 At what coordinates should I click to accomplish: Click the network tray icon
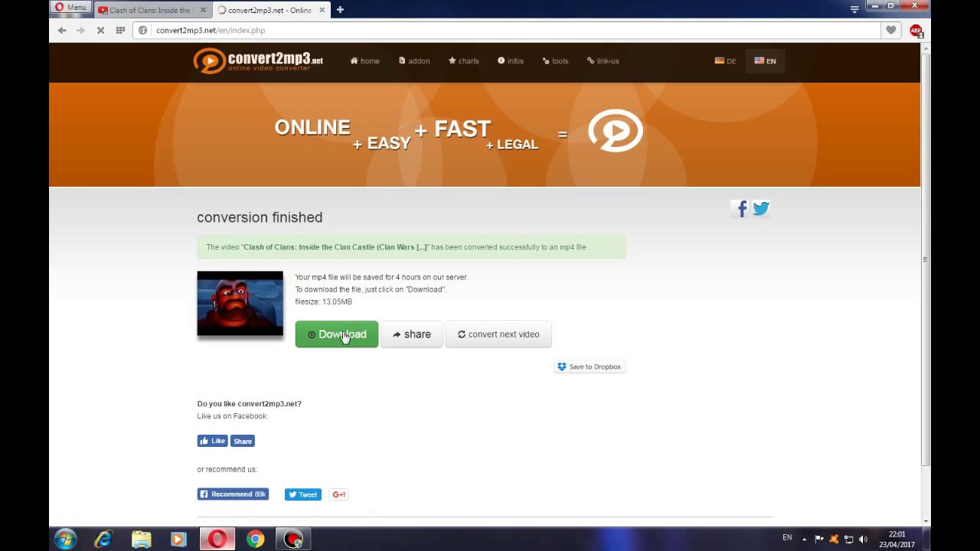click(848, 539)
